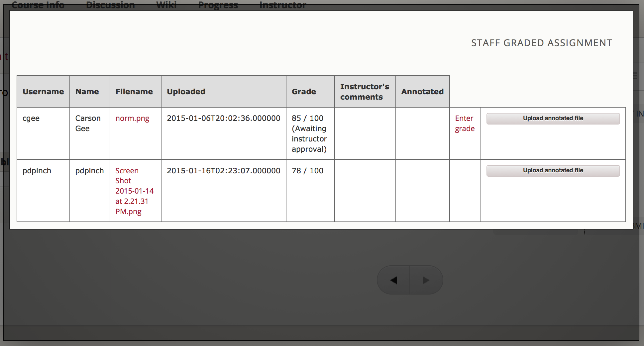This screenshot has width=644, height=346.
Task: Switch to the Wiki tab
Action: pyautogui.click(x=166, y=5)
